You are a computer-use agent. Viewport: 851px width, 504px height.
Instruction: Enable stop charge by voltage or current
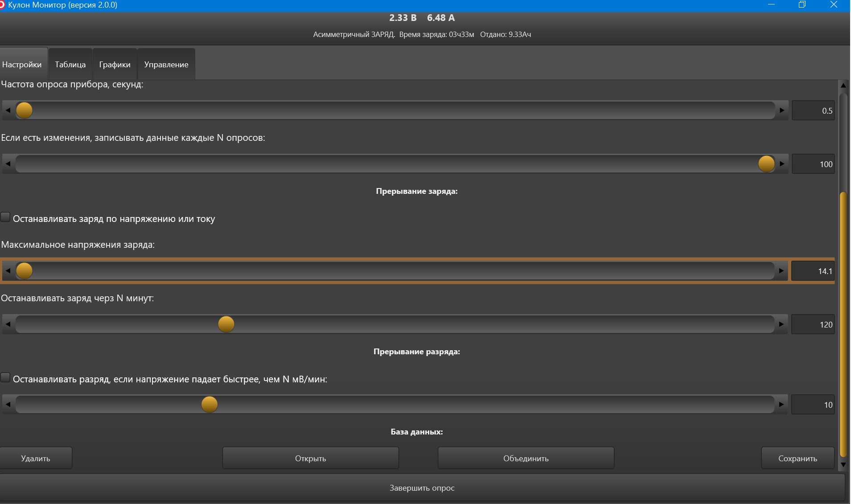[5, 217]
